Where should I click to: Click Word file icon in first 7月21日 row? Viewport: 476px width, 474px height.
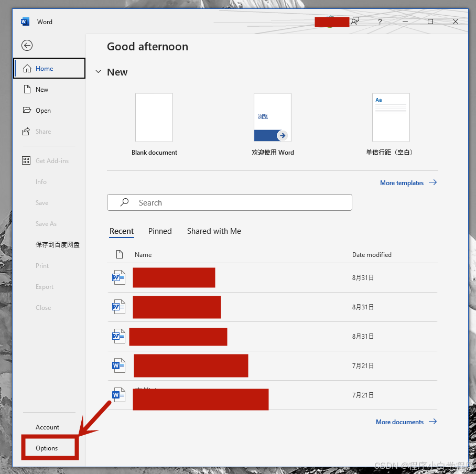coord(118,365)
